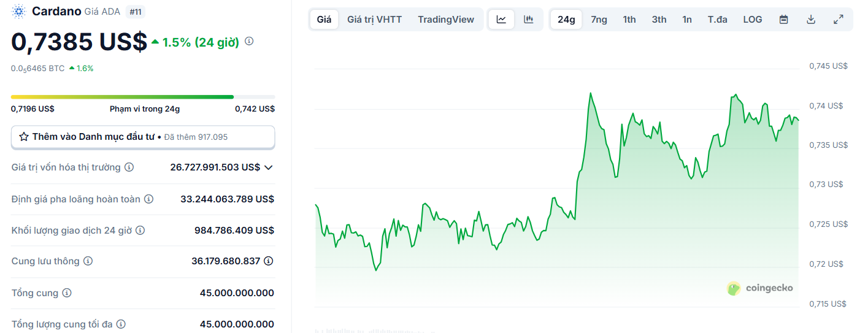This screenshot has width=868, height=333.
Task: Select 1th time range
Action: [629, 20]
